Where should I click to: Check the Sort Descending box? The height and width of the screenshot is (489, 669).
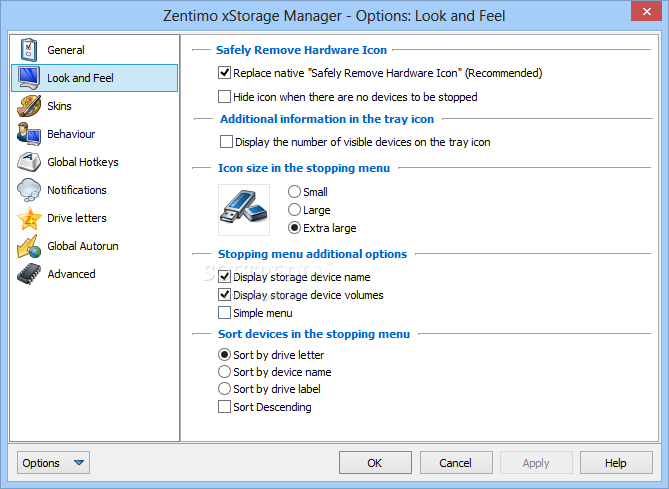coord(224,407)
